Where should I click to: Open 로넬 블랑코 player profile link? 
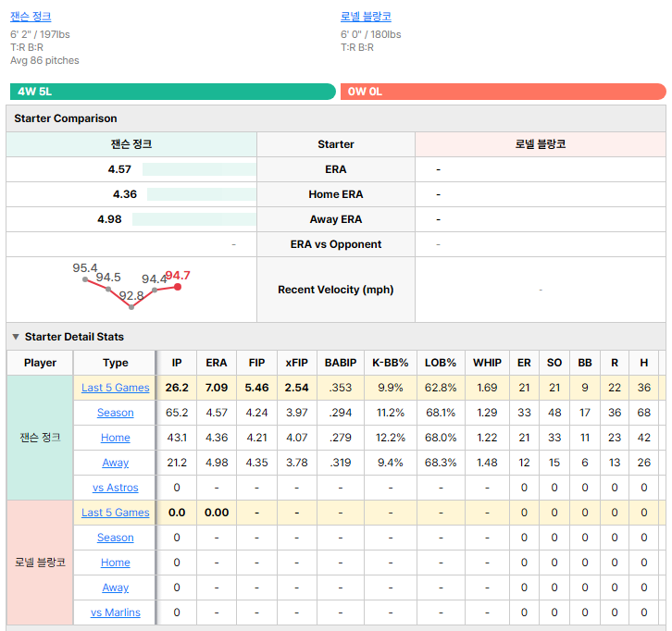[366, 17]
